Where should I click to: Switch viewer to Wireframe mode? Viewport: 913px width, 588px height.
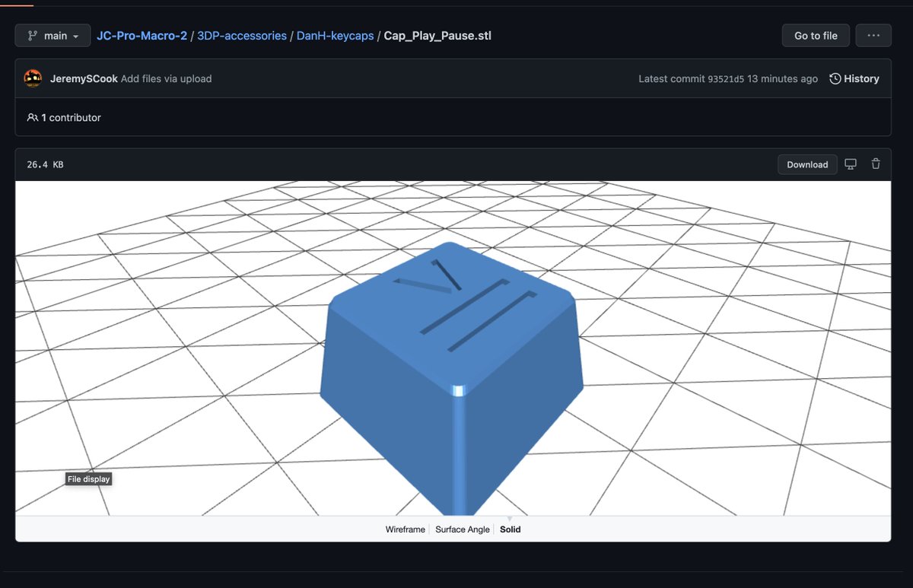coord(405,529)
